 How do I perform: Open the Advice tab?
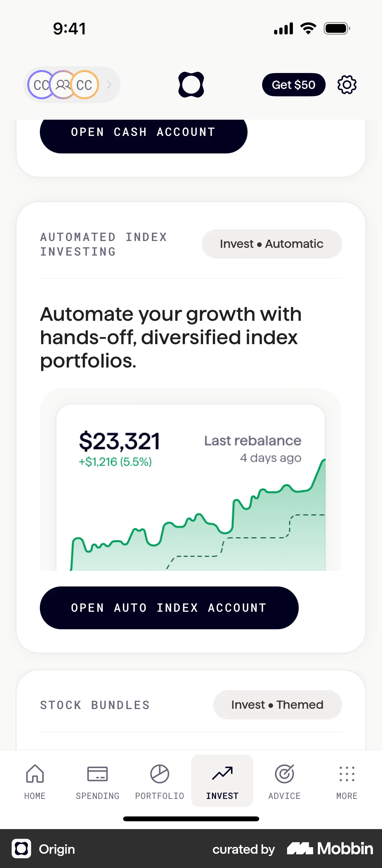click(284, 781)
